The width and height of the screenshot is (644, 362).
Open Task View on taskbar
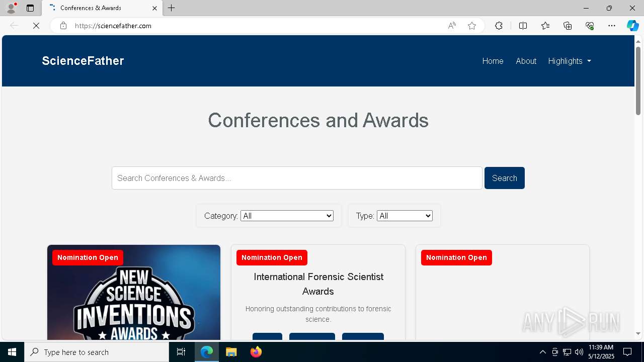coord(182,352)
